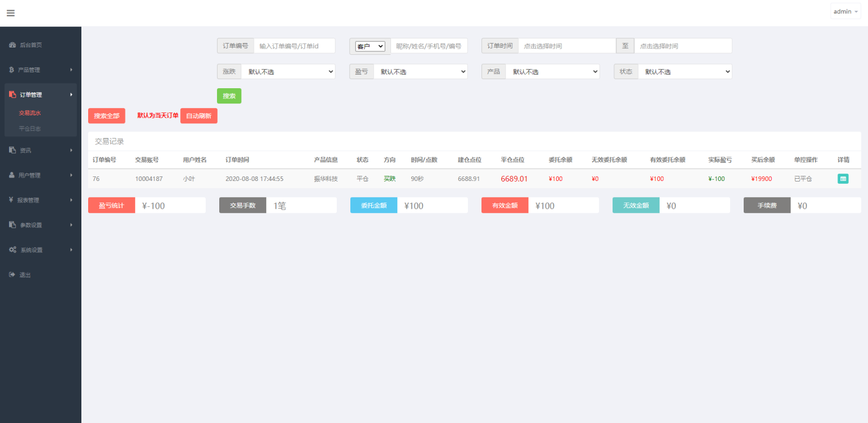Open 订单管理 via its sidebar icon
Image resolution: width=868 pixels, height=423 pixels.
pos(13,94)
